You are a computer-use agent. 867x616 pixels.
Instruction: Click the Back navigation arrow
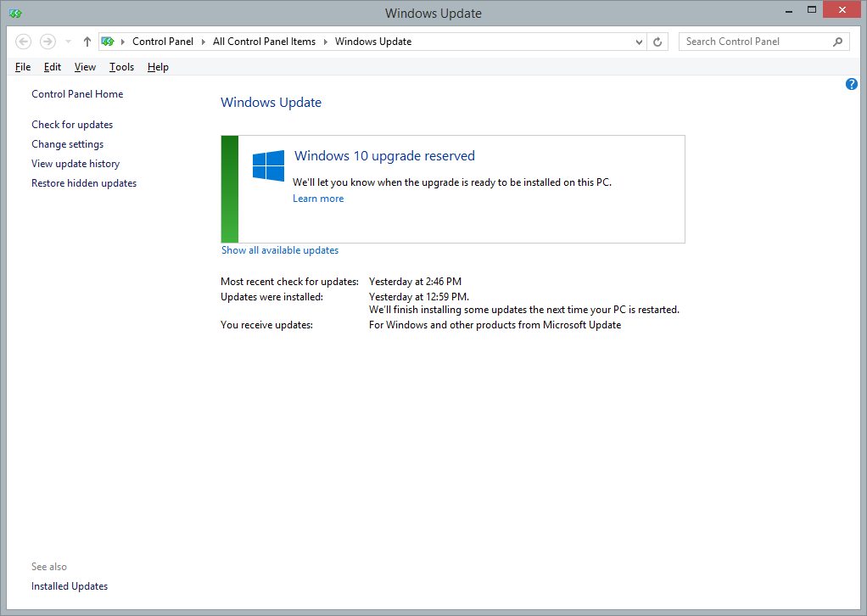[24, 42]
